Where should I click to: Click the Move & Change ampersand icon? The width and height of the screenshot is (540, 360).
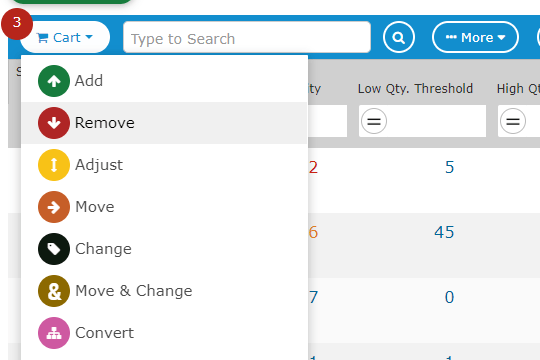click(54, 291)
